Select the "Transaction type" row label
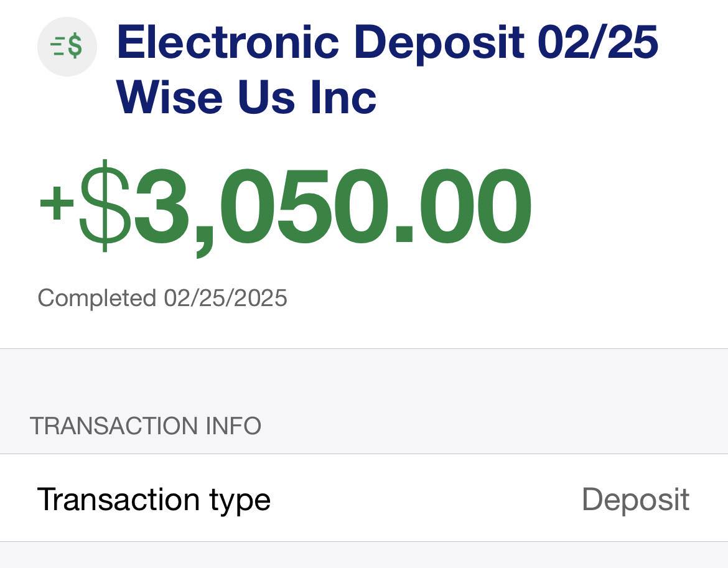 coord(154,499)
